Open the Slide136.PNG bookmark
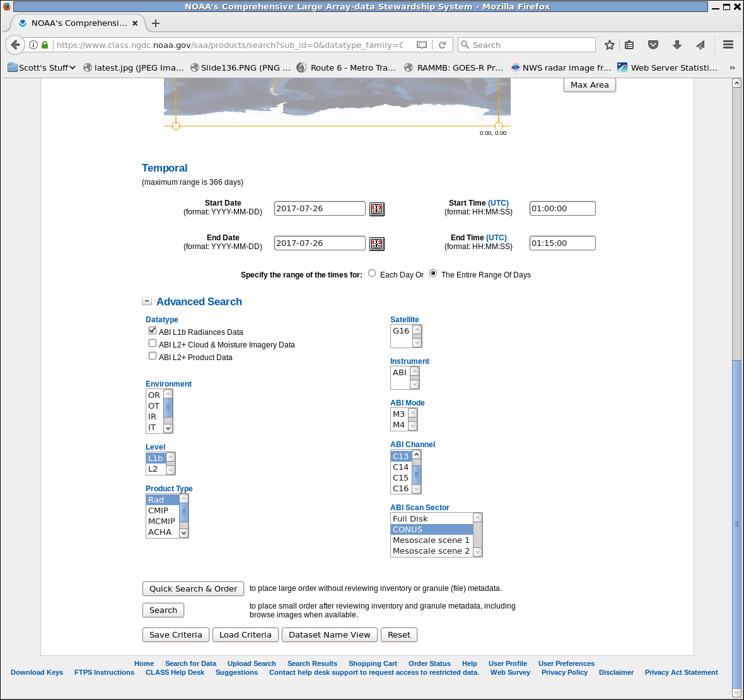Viewport: 744px width, 700px height. click(241, 67)
